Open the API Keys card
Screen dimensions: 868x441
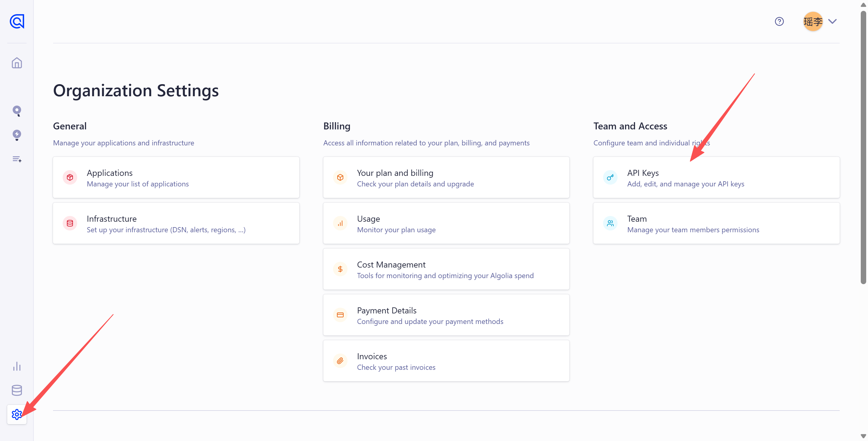click(716, 177)
